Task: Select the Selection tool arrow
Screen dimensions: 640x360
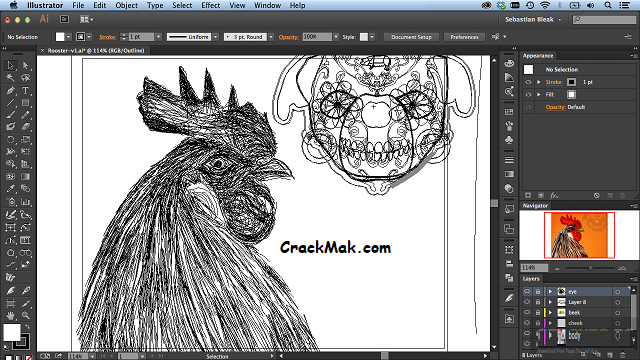Action: [x=11, y=65]
